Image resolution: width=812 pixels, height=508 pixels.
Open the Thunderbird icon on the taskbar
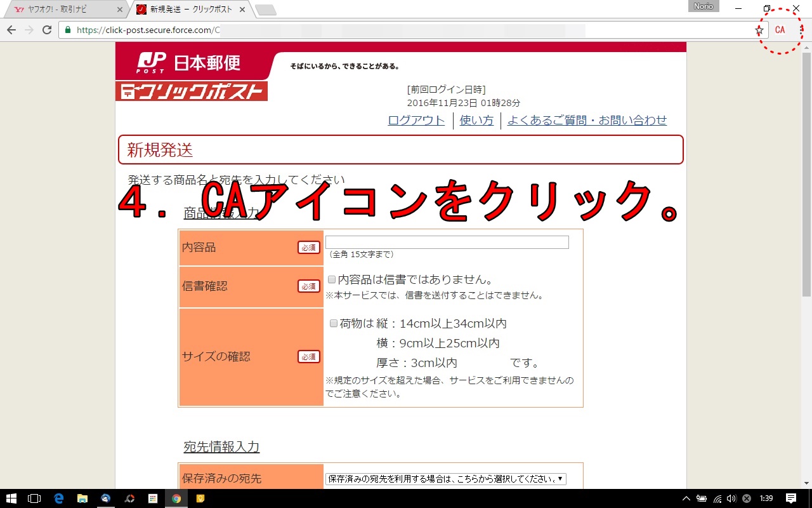106,498
